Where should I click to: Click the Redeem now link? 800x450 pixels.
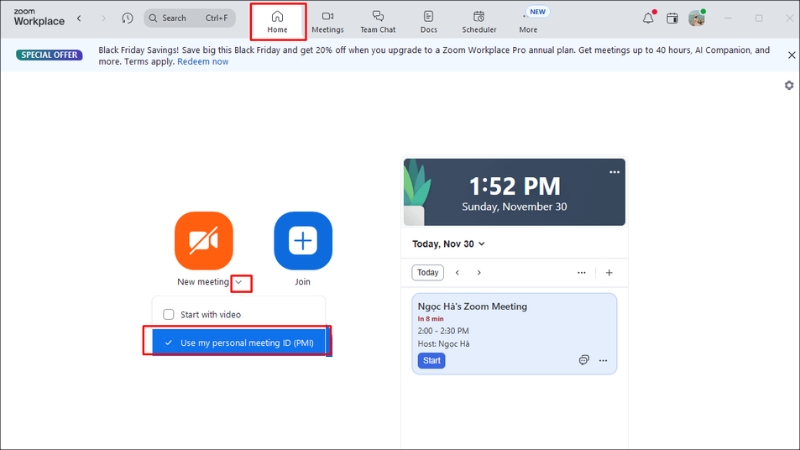coord(203,61)
